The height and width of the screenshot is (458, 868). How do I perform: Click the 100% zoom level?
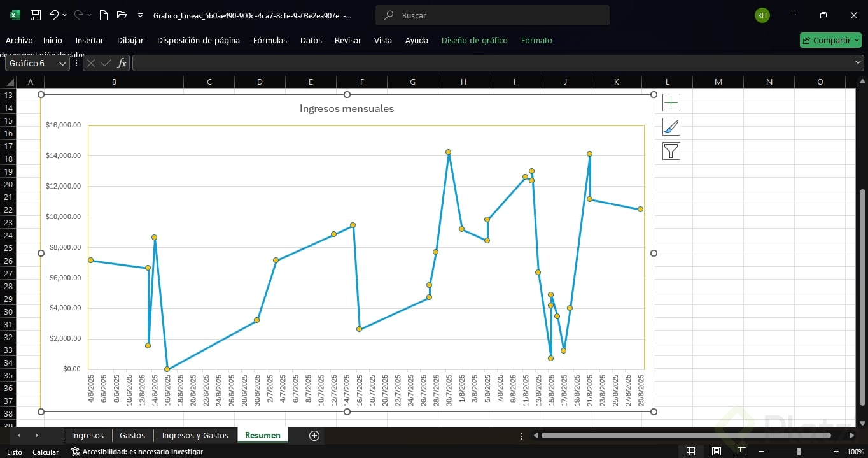pyautogui.click(x=856, y=452)
